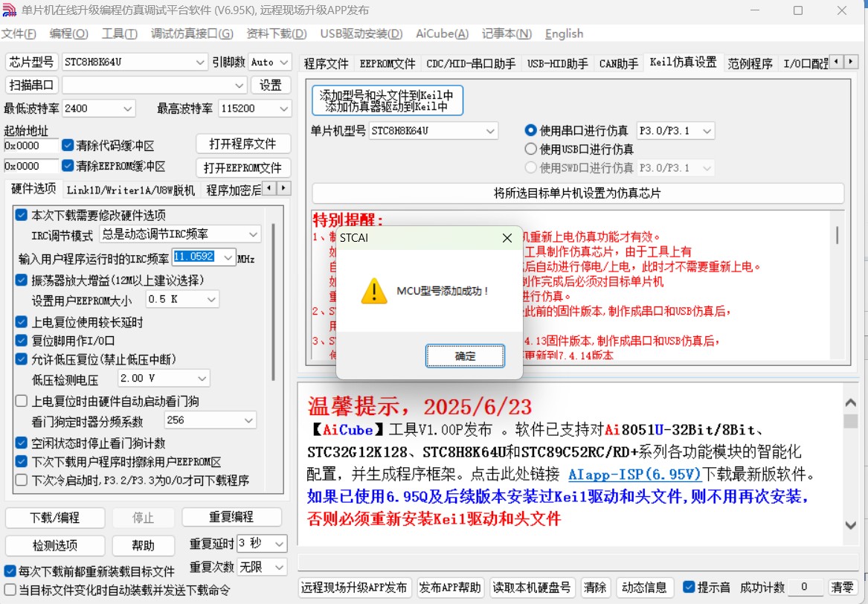Switch to CAN助手 tab

coord(618,64)
